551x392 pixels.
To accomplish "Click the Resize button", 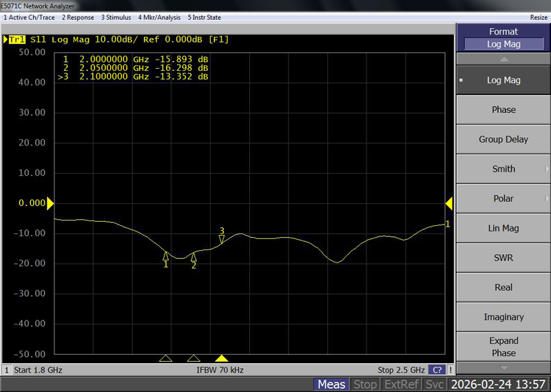I will (539, 17).
